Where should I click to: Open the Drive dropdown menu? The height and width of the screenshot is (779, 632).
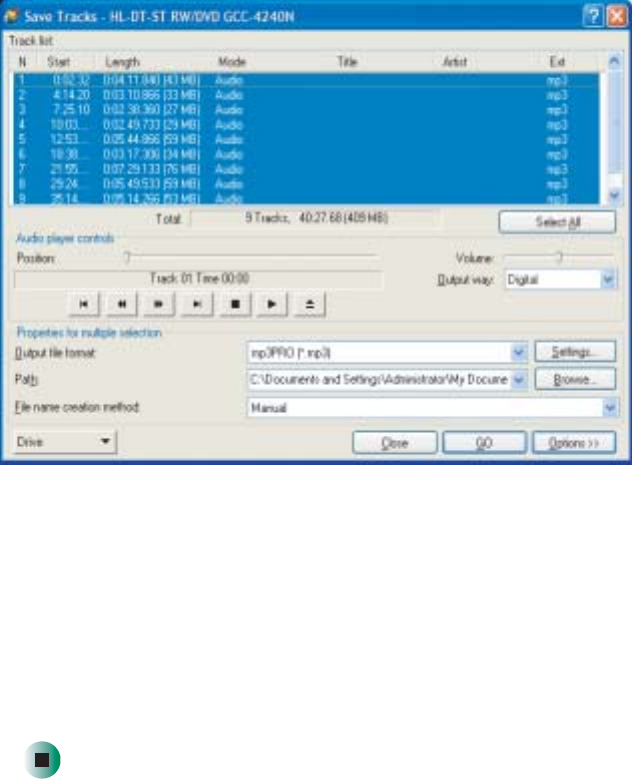(x=65, y=442)
